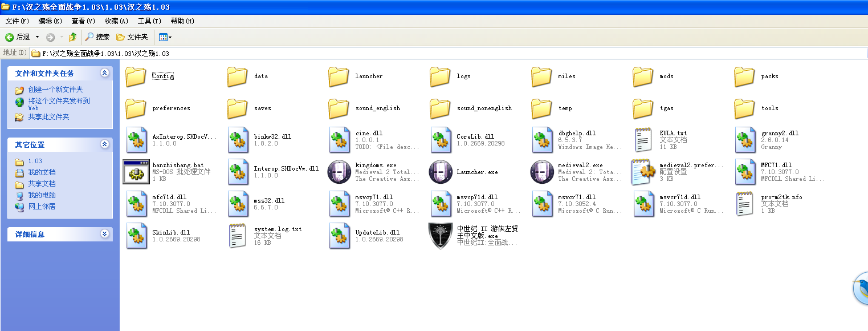This screenshot has width=868, height=331.
Task: Click the 创建一个新文件夹 link
Action: 55,90
